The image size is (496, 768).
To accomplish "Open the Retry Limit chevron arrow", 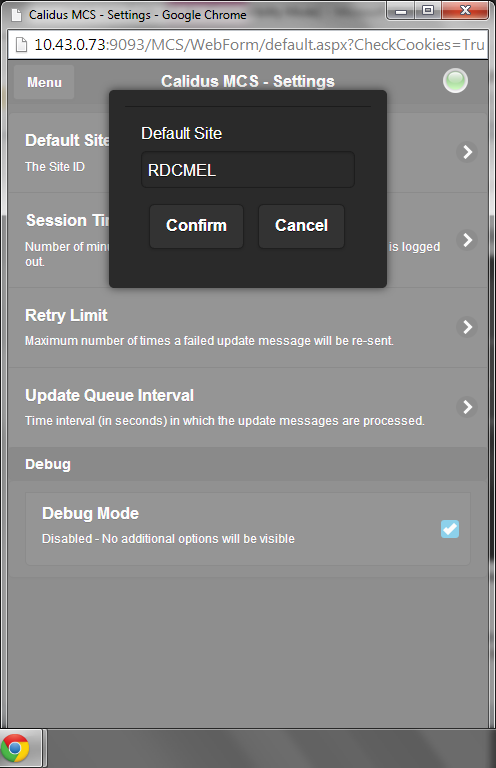I will (467, 327).
